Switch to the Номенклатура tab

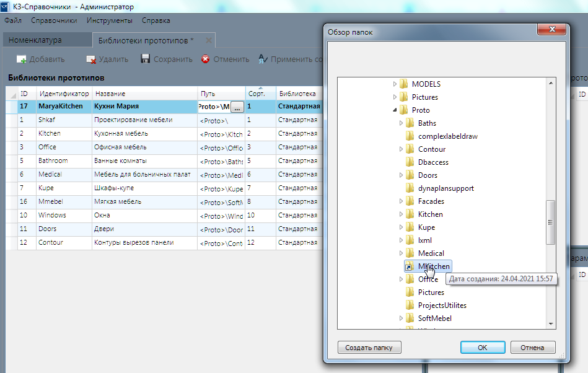point(35,40)
